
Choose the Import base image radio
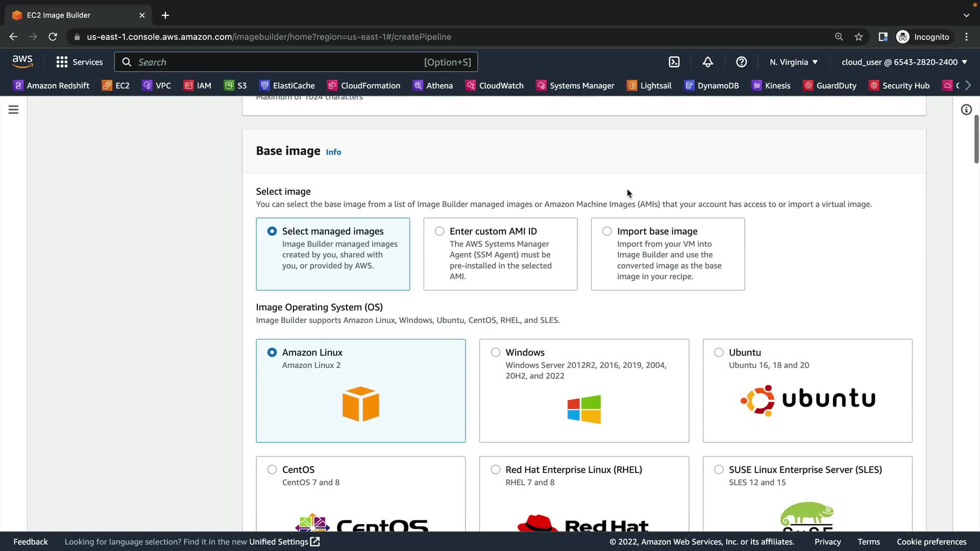pos(607,231)
